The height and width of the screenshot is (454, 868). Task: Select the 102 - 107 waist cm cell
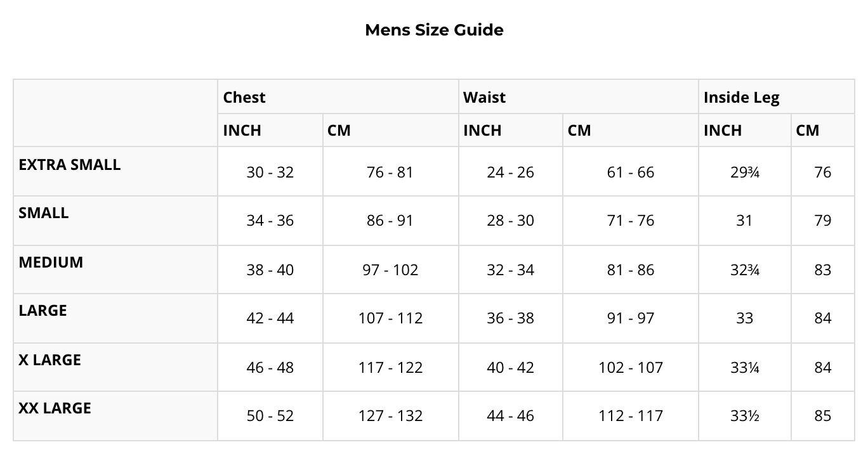(630, 367)
